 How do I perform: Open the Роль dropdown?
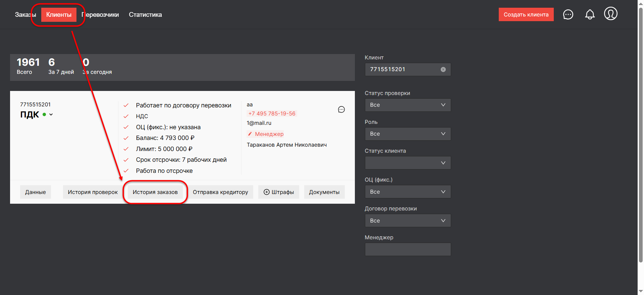(408, 134)
